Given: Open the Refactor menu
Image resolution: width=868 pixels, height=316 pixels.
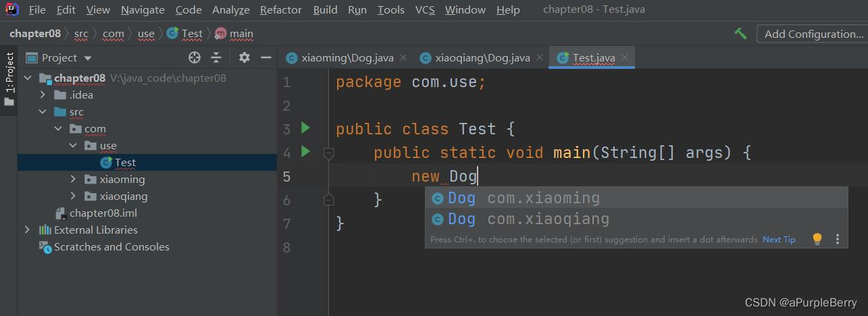Looking at the screenshot, I should click(x=281, y=10).
